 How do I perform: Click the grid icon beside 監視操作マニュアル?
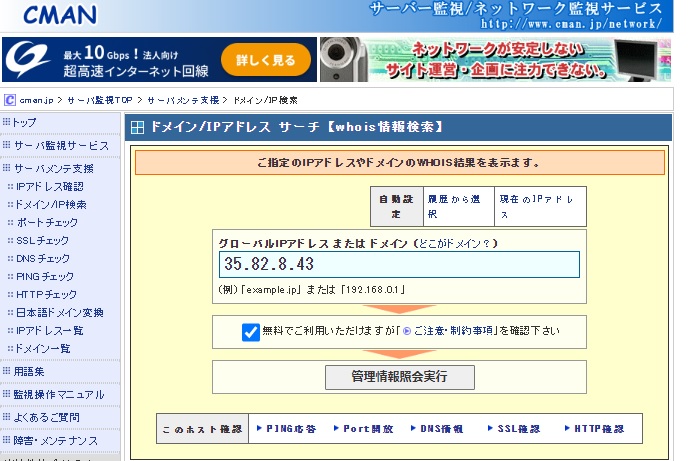tap(7, 394)
